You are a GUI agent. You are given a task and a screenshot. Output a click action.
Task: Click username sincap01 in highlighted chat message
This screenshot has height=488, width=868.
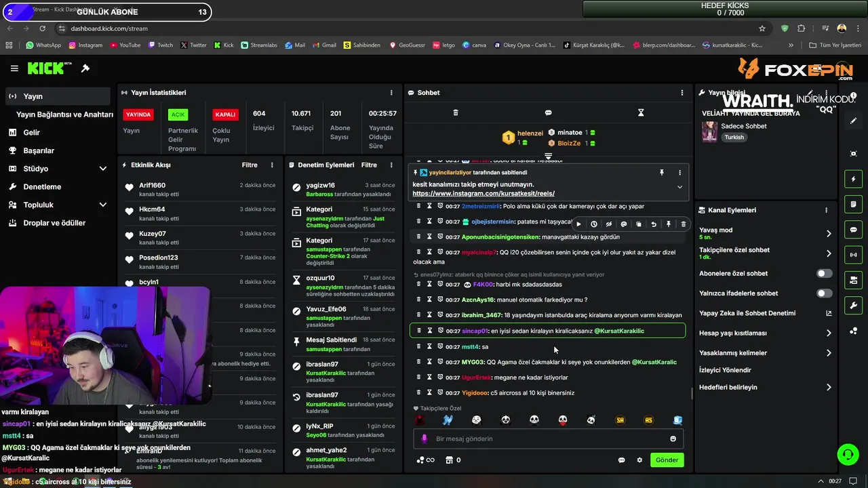tap(475, 331)
